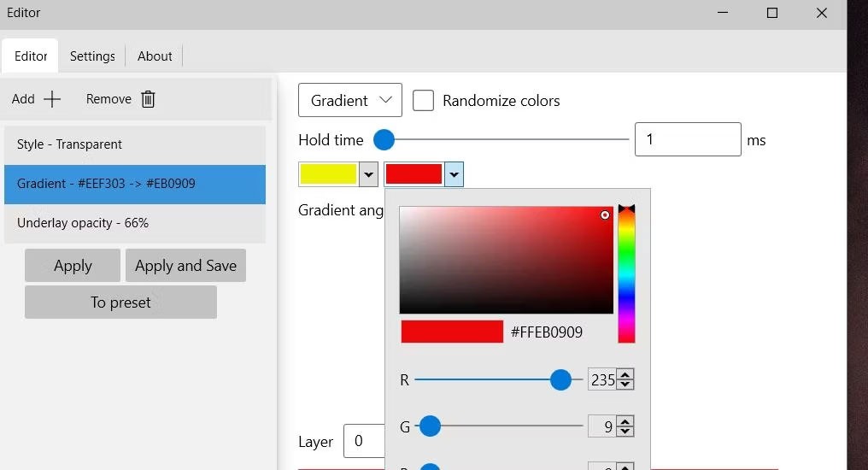This screenshot has height=470, width=868.
Task: Enable the Randomize colors checkbox
Action: tap(423, 101)
